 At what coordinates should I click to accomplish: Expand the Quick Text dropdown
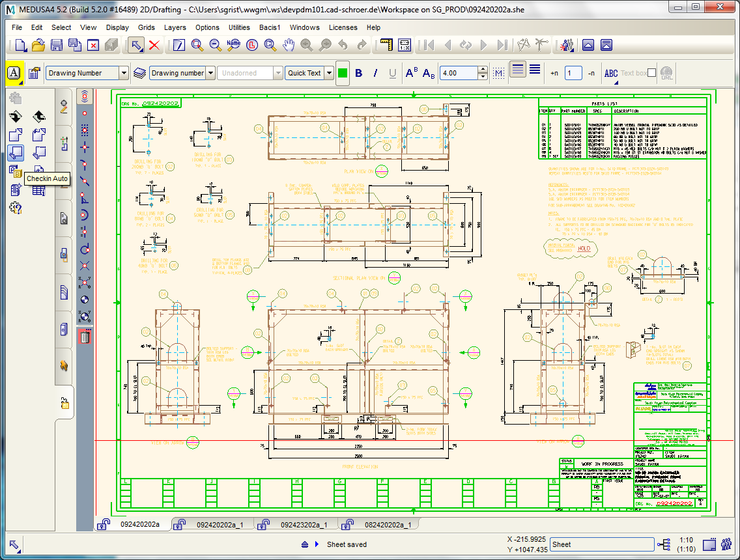point(329,73)
